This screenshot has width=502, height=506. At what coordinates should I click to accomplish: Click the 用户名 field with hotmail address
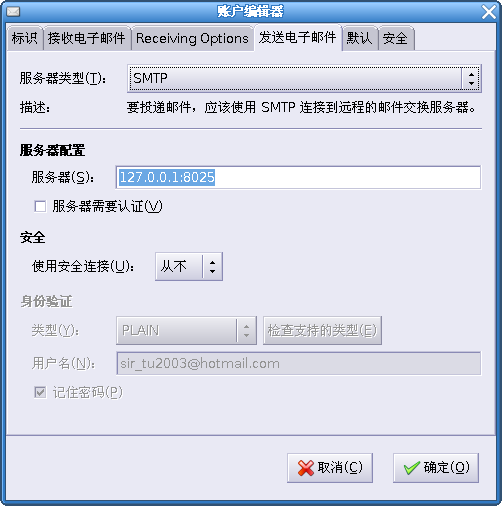click(x=298, y=363)
